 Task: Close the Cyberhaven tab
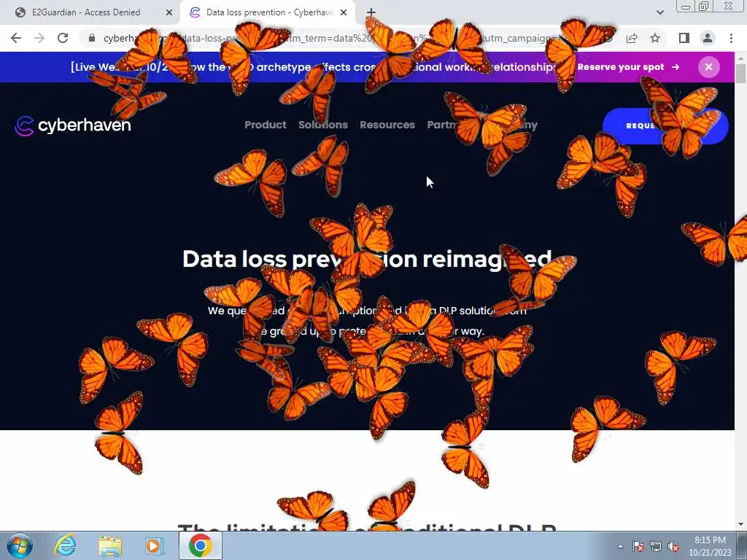click(x=344, y=12)
